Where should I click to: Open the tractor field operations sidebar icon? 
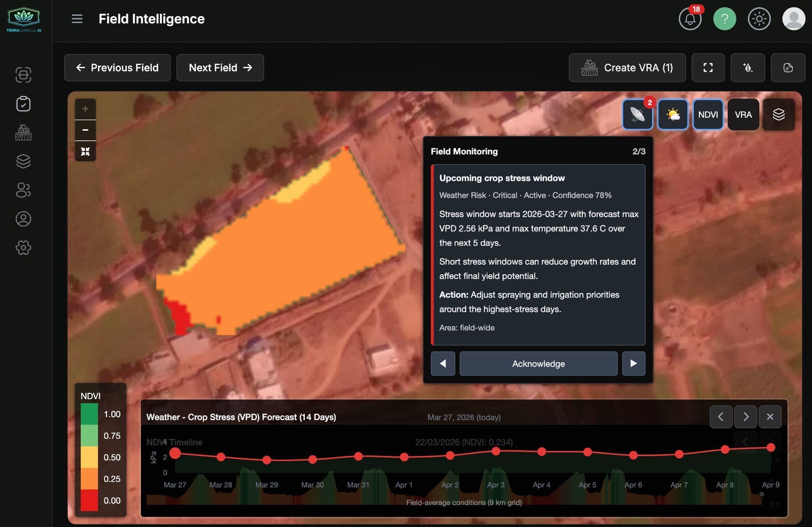point(23,133)
